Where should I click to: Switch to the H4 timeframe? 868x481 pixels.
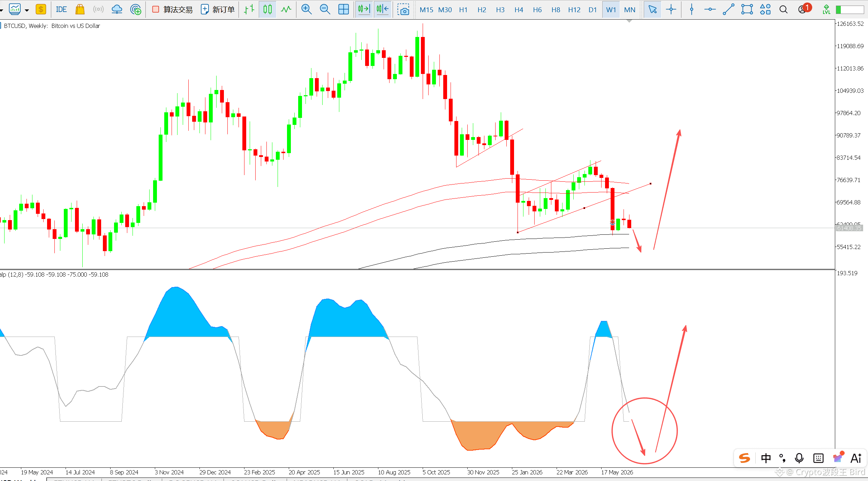519,10
